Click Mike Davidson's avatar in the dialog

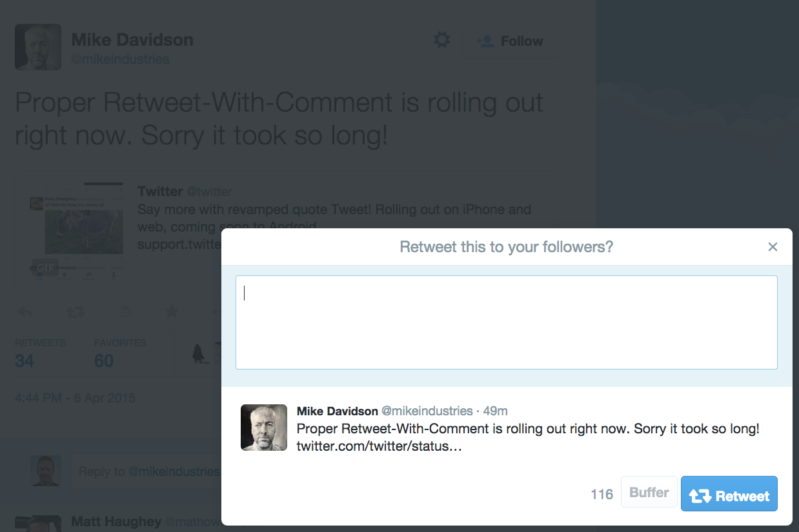[x=263, y=427]
